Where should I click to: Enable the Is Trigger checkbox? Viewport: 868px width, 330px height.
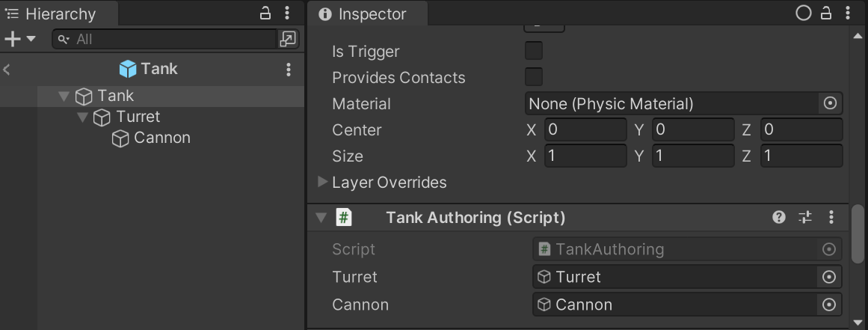[x=534, y=52]
